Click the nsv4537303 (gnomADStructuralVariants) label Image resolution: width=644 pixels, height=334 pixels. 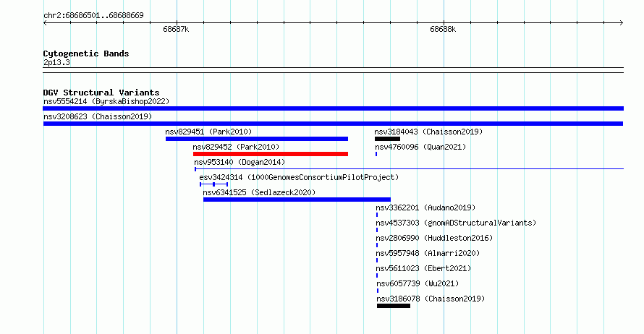(457, 223)
